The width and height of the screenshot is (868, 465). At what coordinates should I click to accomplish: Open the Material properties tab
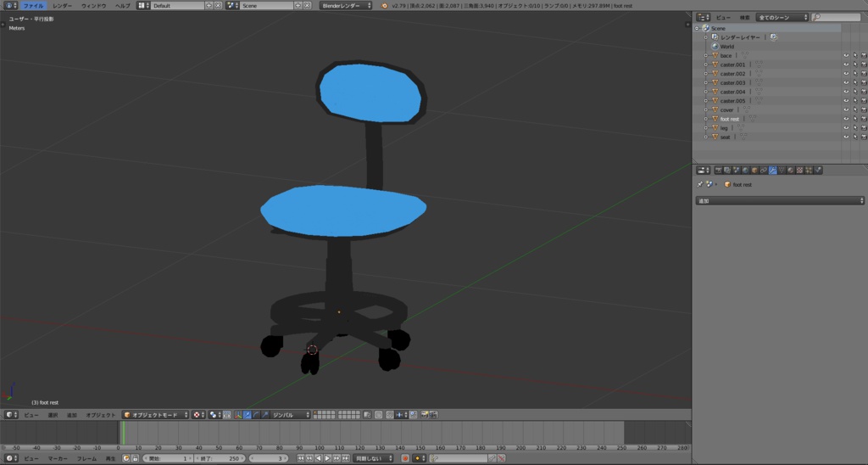click(791, 171)
